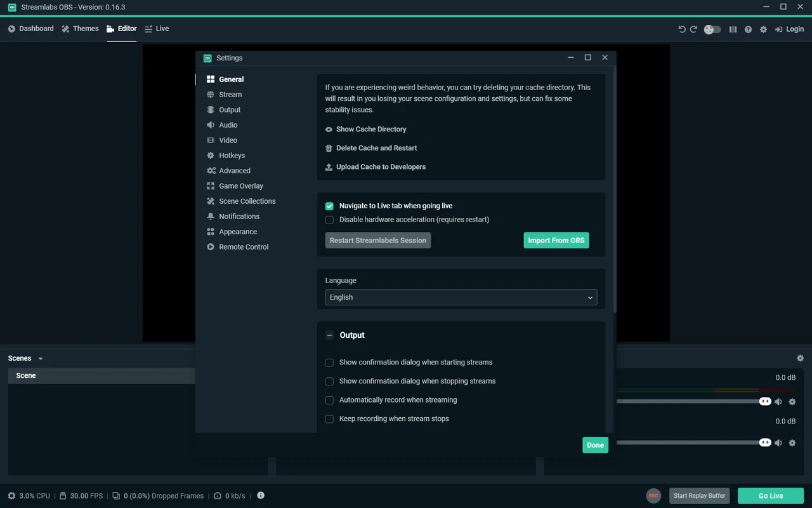The width and height of the screenshot is (812, 508).
Task: Check Automatically record when streaming
Action: [x=329, y=400]
